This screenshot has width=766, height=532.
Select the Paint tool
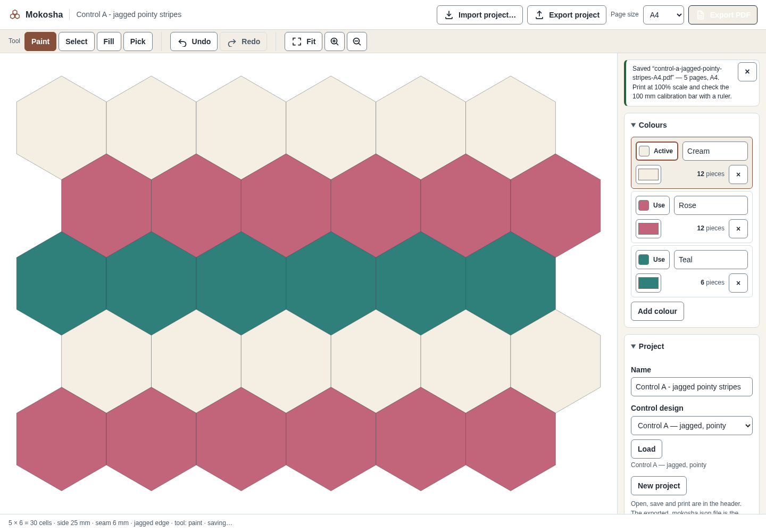(40, 41)
